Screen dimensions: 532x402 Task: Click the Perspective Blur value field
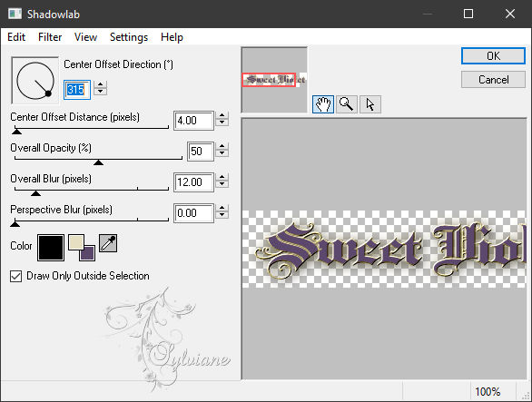(x=193, y=213)
